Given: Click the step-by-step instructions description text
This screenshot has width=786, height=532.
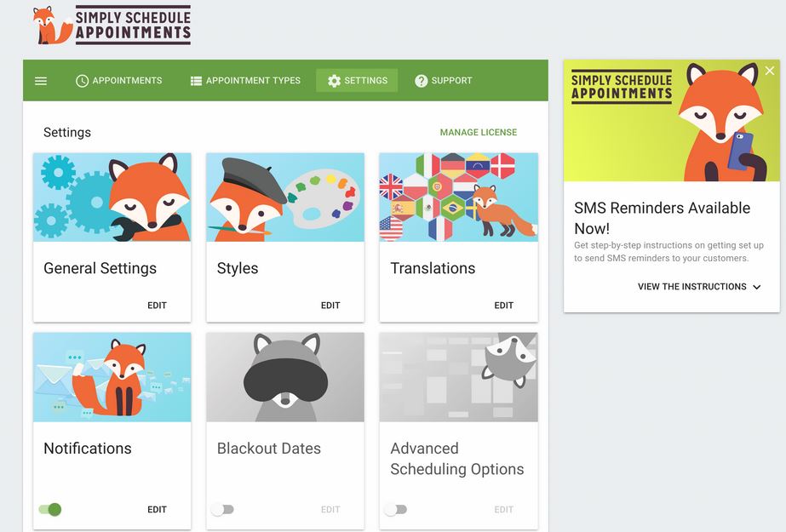Looking at the screenshot, I should pyautogui.click(x=668, y=251).
